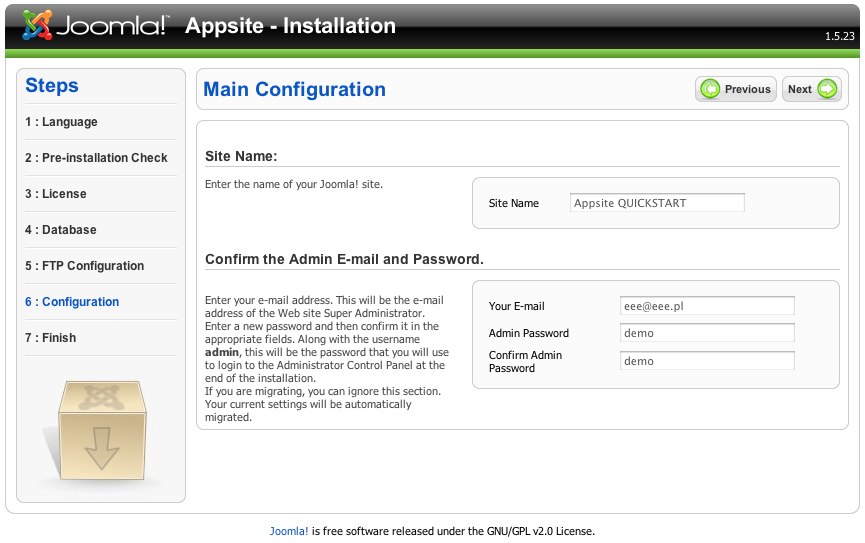Click 'Confirm the Admin E-mail and Password.' heading
The image size is (865, 543).
click(344, 259)
